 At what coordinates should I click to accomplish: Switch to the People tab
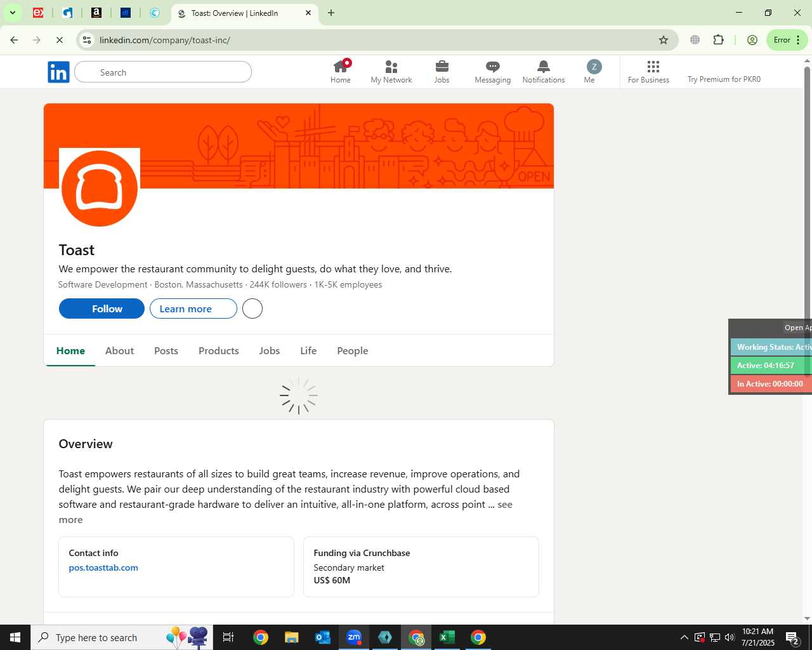coord(353,351)
